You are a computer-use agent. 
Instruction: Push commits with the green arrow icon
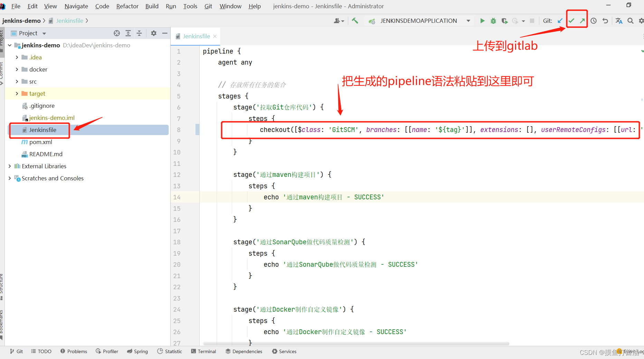pyautogui.click(x=583, y=21)
